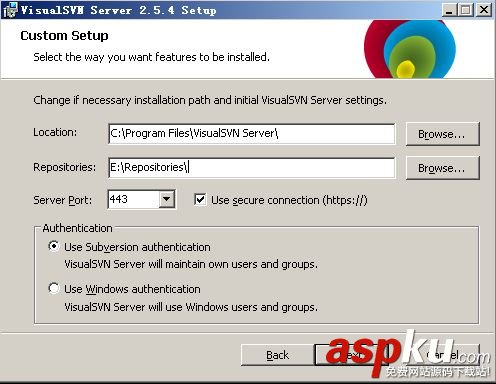Click the Custom Setup heading text
Image resolution: width=496 pixels, height=384 pixels.
64,35
